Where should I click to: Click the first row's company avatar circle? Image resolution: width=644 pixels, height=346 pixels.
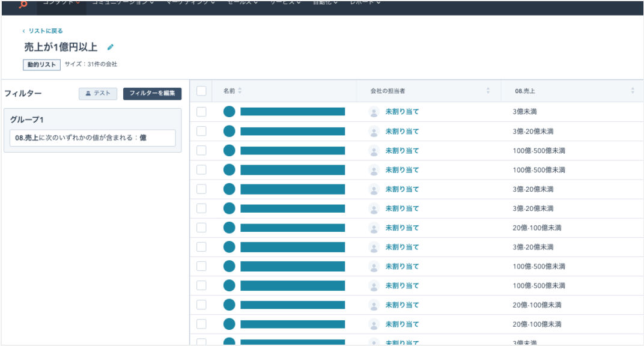[229, 112]
